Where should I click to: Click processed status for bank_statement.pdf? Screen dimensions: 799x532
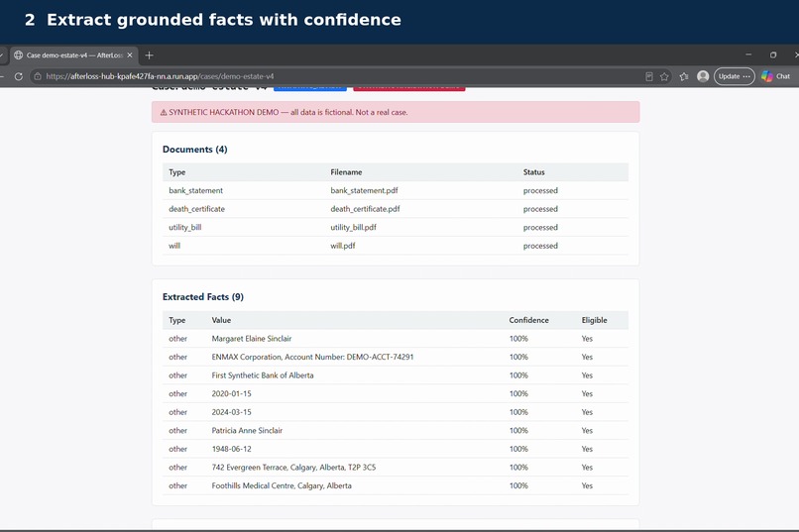coord(540,190)
